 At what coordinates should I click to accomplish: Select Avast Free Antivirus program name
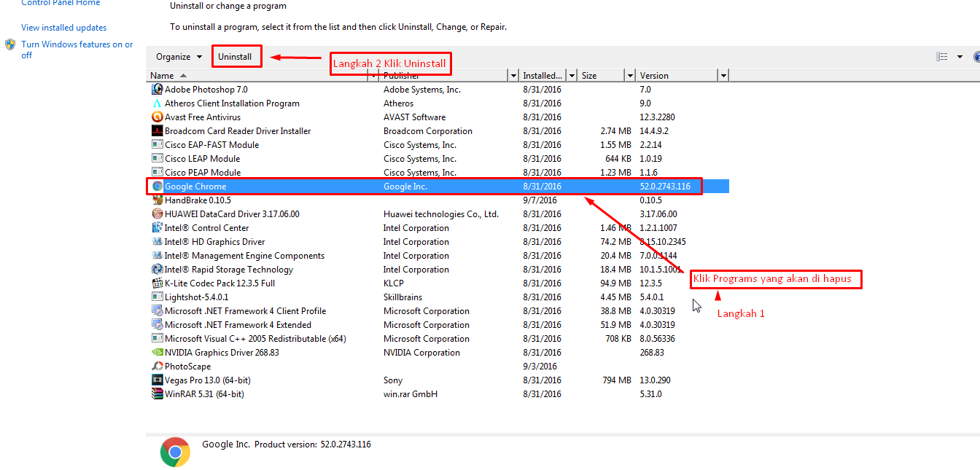tap(203, 117)
